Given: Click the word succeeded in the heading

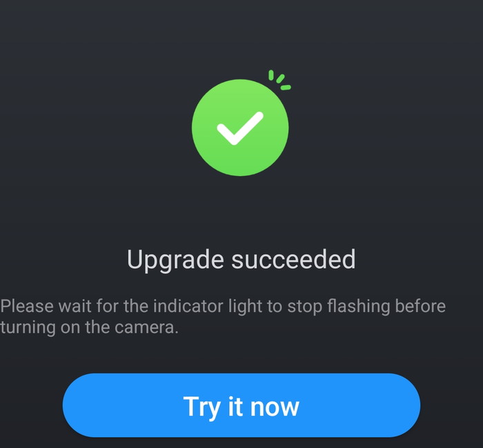Looking at the screenshot, I should click(x=293, y=259).
